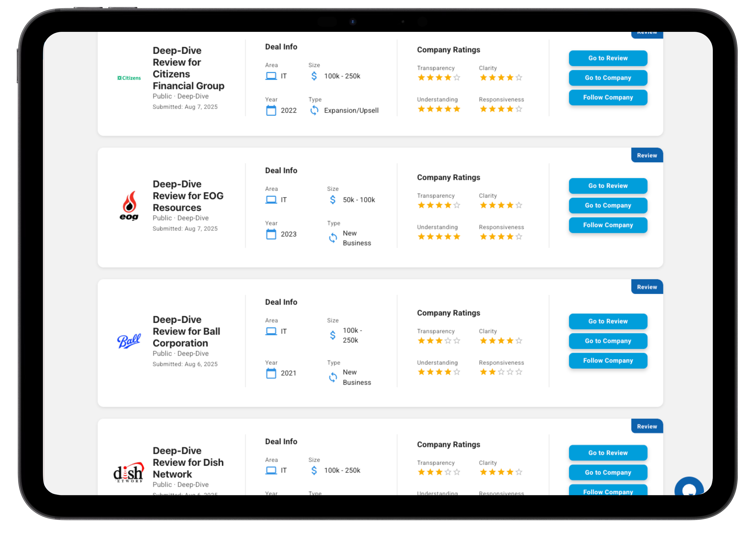Screen dimensions: 756x541
Task: Go to Review for EOG Resources
Action: 608,186
